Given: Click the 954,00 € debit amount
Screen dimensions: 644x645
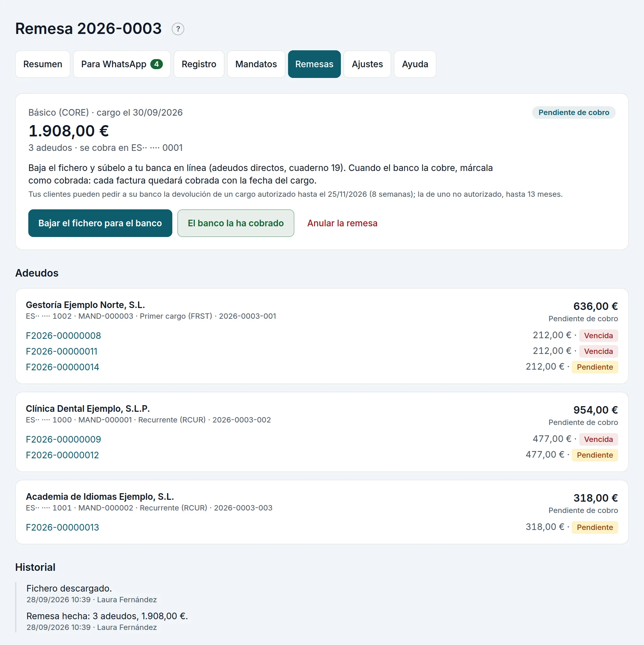Looking at the screenshot, I should [596, 410].
